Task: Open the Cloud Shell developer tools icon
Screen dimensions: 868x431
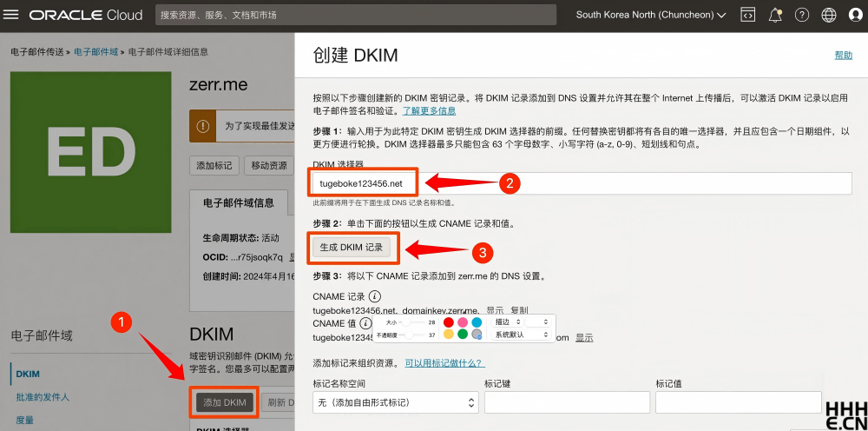Action: coord(748,15)
